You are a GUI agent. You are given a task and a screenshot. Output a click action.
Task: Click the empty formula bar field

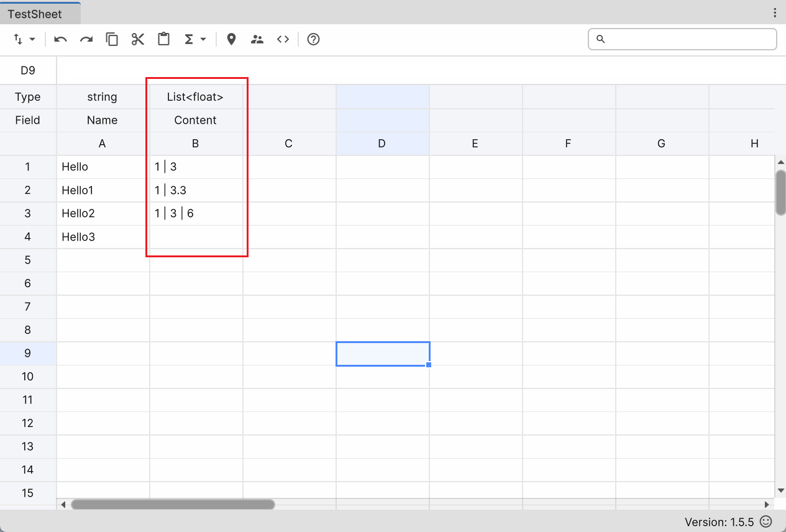[x=421, y=70]
